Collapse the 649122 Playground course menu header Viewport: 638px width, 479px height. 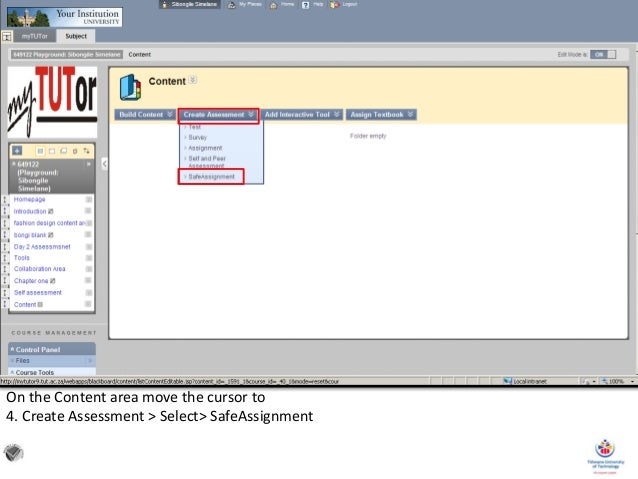coord(13,164)
